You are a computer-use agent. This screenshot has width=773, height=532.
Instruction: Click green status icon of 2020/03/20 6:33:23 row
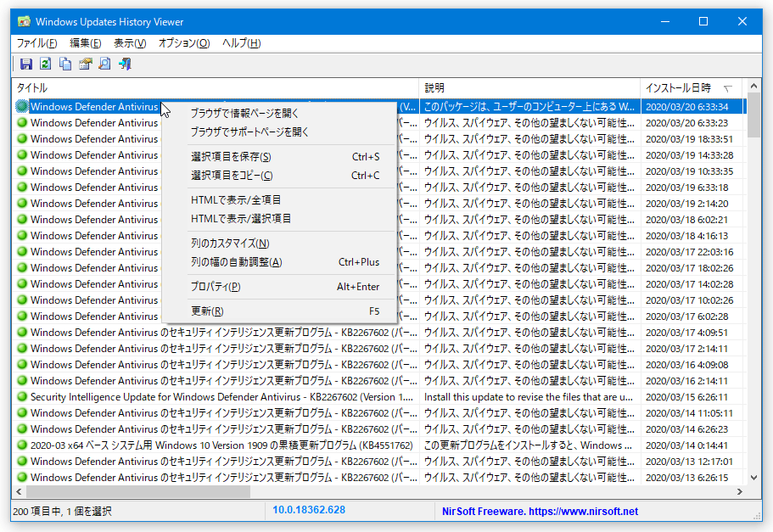[x=22, y=123]
